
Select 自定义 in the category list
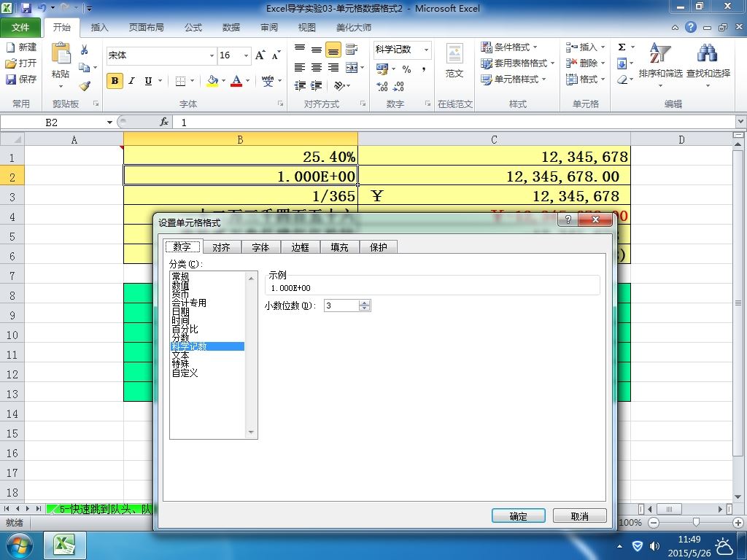pos(185,373)
